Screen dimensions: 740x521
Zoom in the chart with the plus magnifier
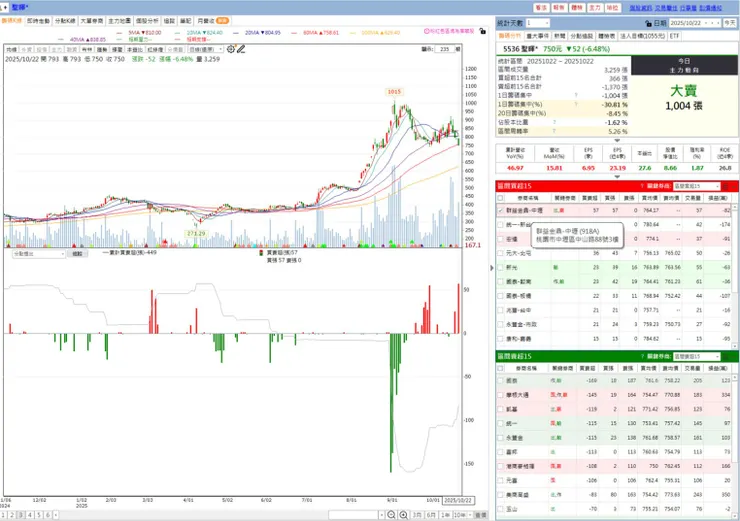coord(404,515)
